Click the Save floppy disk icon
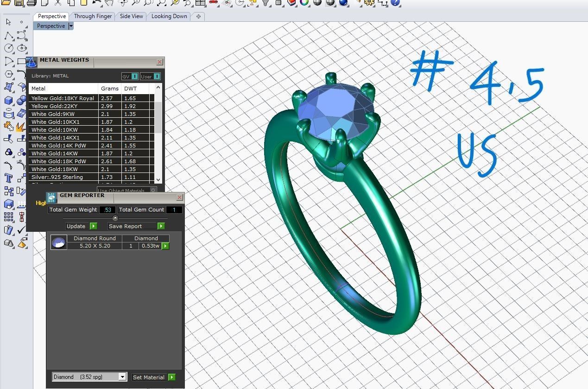The width and height of the screenshot is (588, 389). tap(19, 3)
